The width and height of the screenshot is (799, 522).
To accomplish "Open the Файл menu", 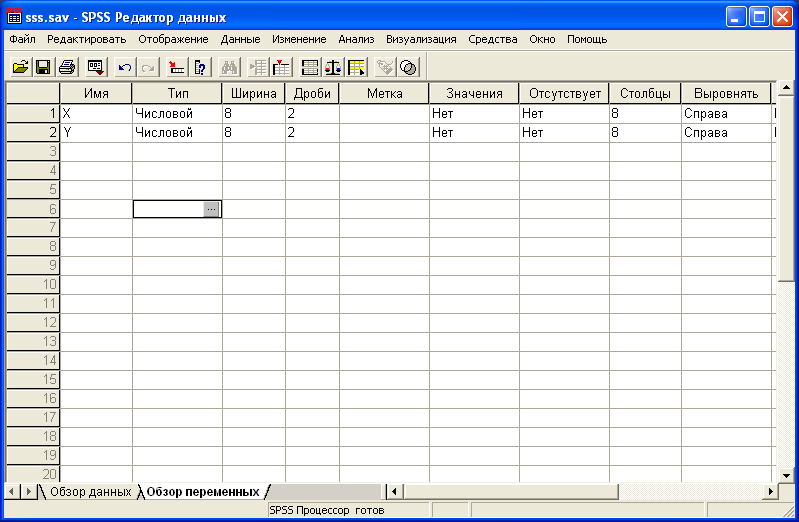I will (22, 39).
